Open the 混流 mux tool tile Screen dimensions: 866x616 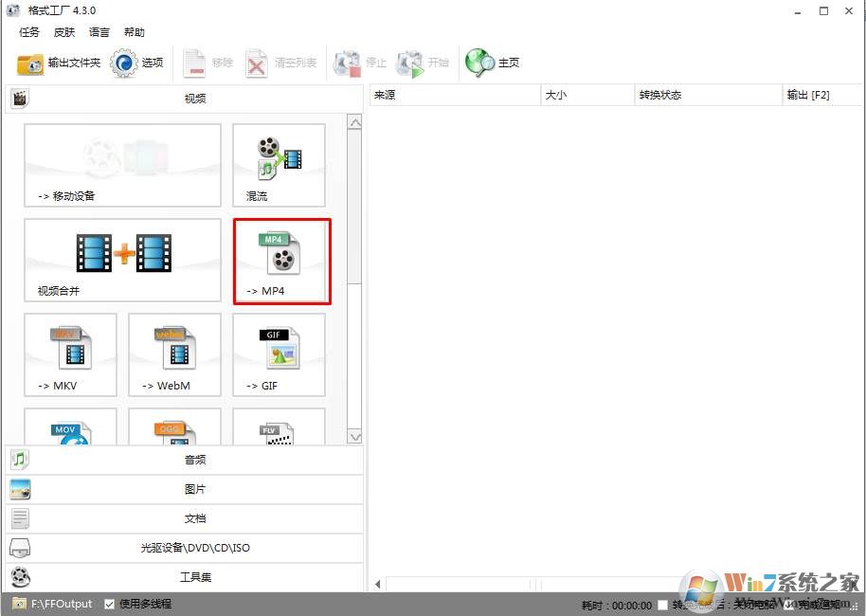(279, 165)
